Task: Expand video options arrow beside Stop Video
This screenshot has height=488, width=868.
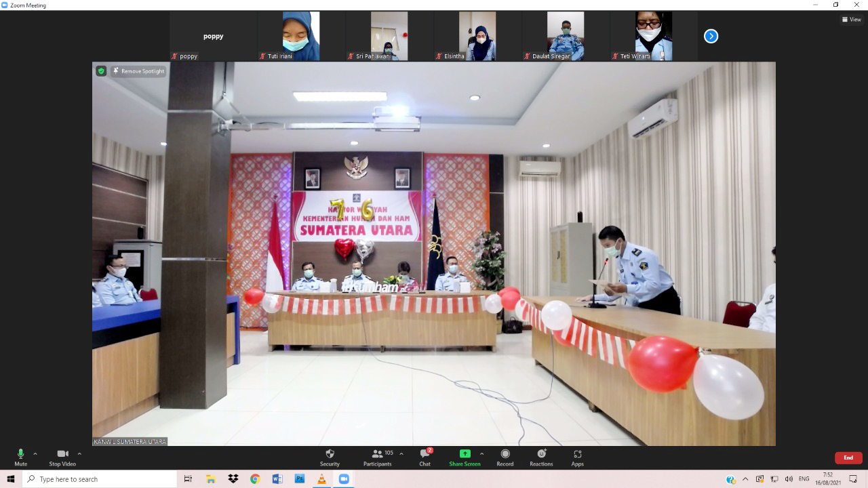Action: (79, 453)
